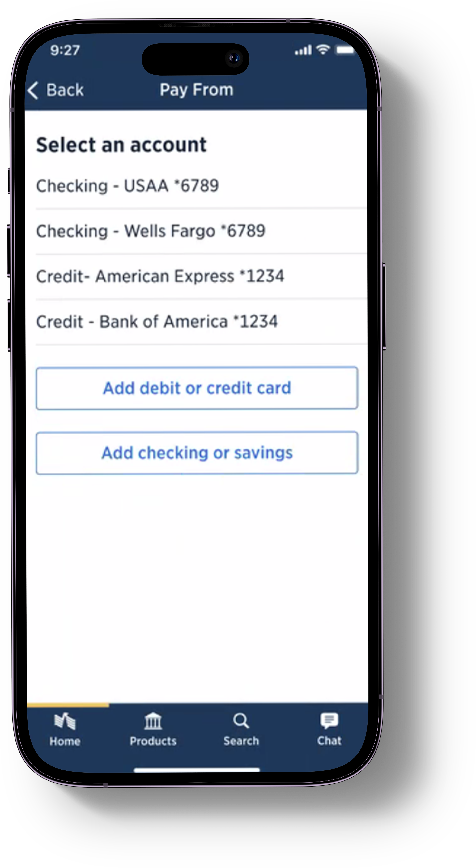476x868 pixels.
Task: Pick Credit - Bank of America *1234
Action: click(201, 322)
